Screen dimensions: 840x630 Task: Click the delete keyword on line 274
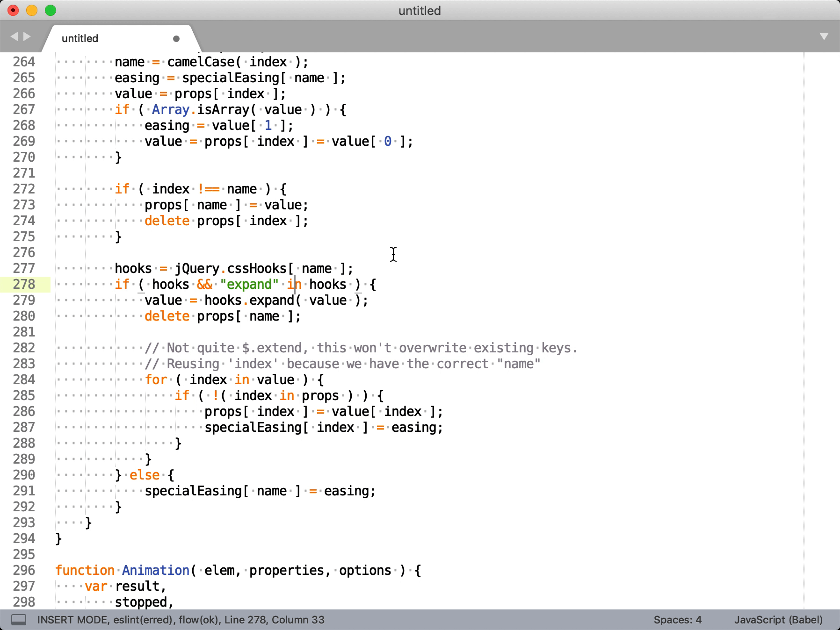[167, 221]
